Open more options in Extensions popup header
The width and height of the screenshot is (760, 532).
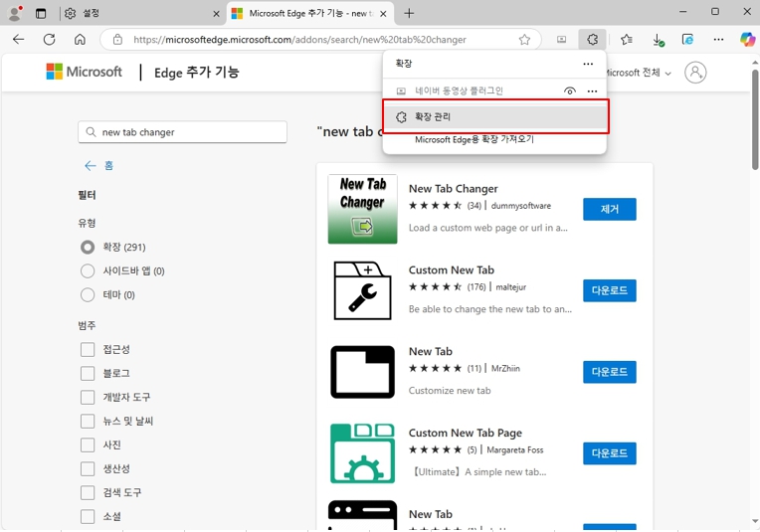[x=588, y=64]
